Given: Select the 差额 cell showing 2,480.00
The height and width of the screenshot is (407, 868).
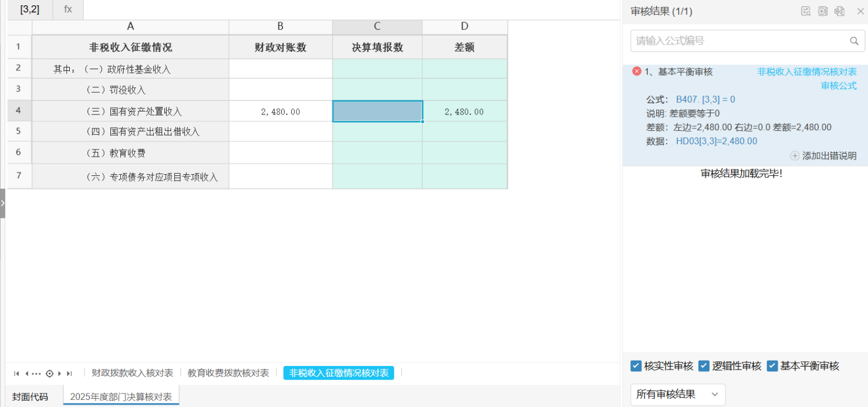Looking at the screenshot, I should pos(465,111).
